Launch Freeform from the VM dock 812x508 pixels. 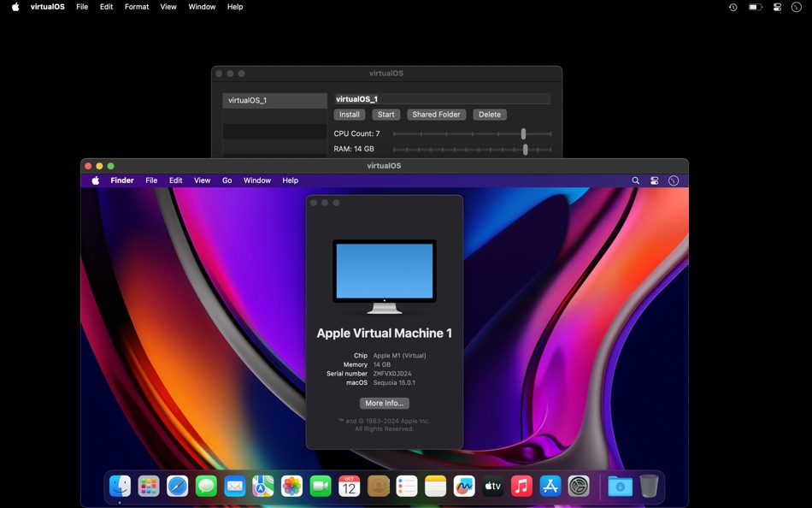464,487
